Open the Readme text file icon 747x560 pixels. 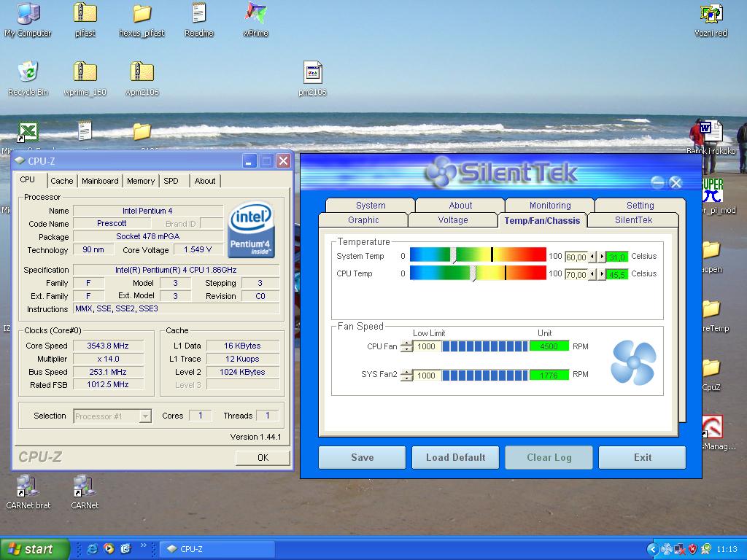point(198,20)
